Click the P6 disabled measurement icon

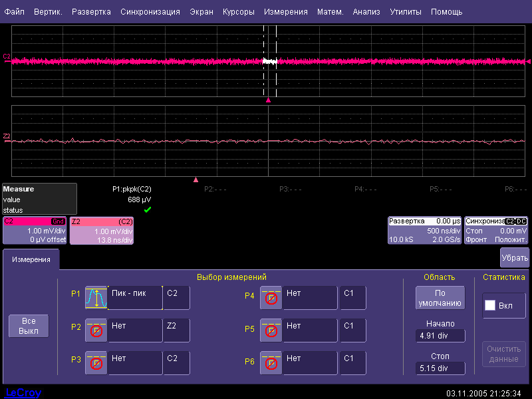coord(271,362)
